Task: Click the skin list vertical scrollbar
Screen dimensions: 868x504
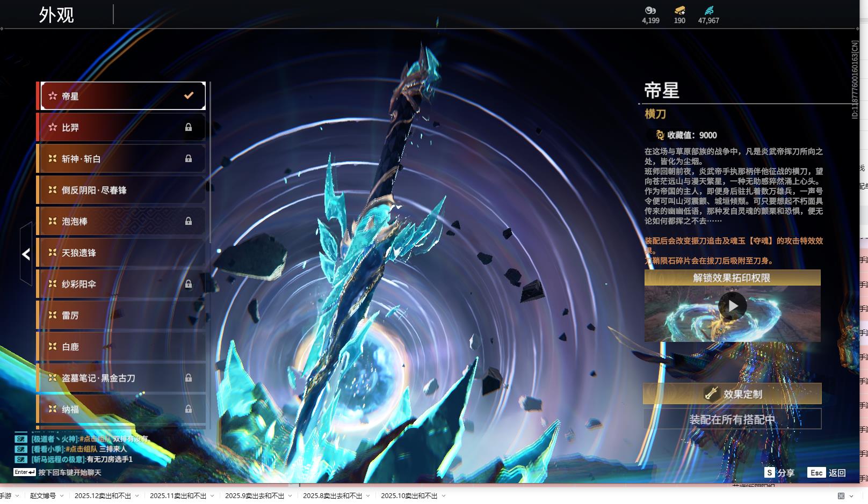Action: coord(209,163)
